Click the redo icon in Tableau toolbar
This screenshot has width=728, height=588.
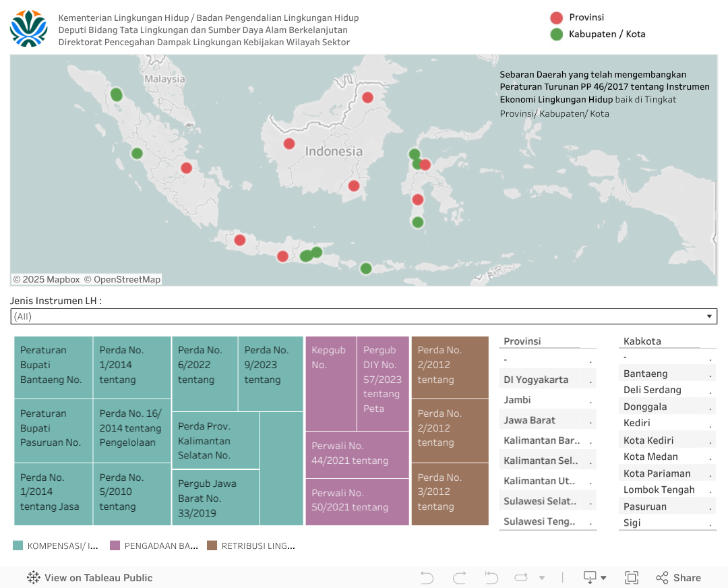point(460,577)
